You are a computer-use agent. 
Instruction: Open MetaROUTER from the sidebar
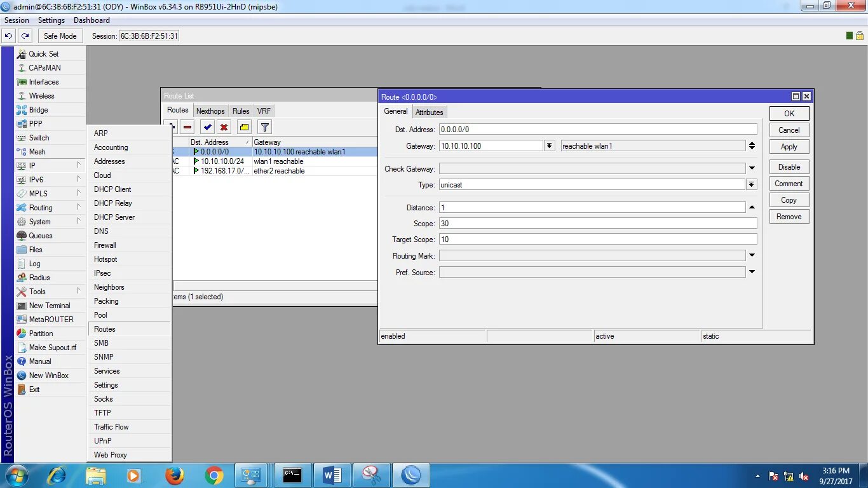50,320
